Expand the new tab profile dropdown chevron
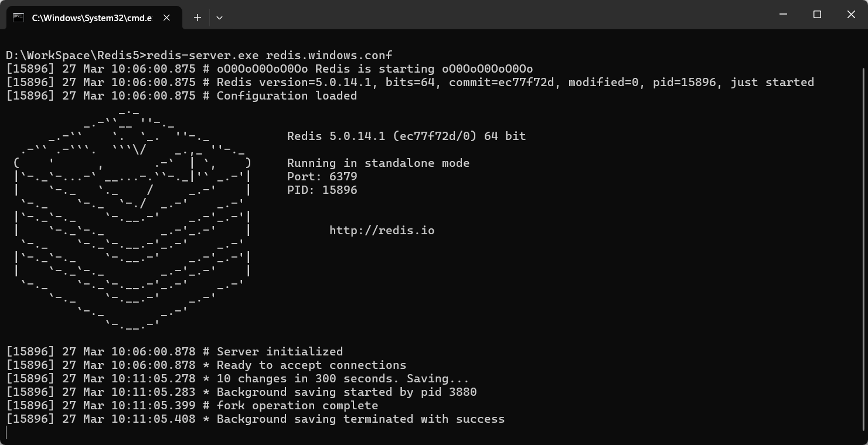 coord(219,18)
